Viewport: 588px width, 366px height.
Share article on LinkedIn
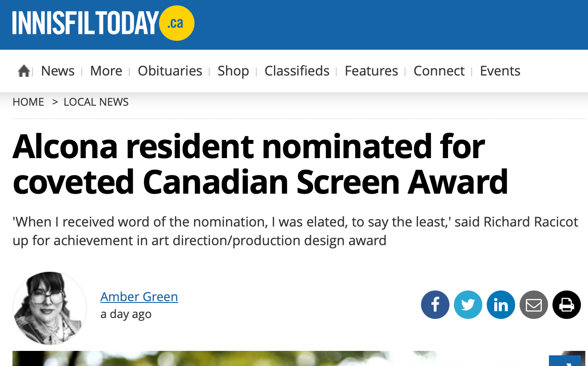501,305
